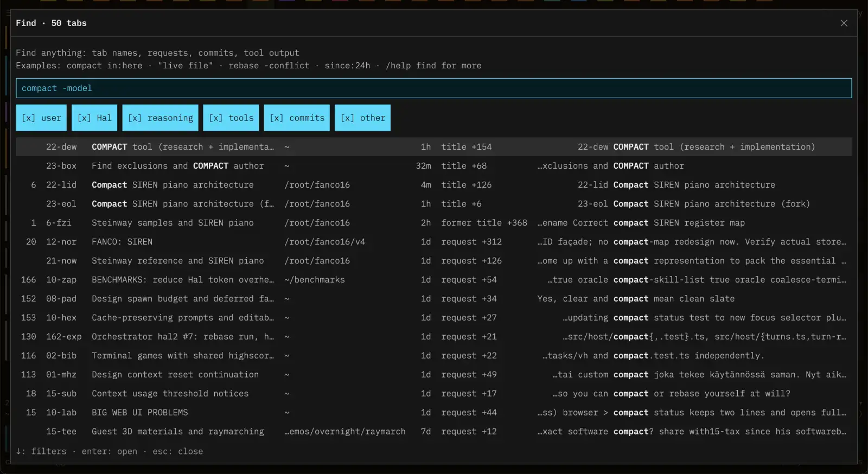Toggle the Hal filter checkbox

94,118
